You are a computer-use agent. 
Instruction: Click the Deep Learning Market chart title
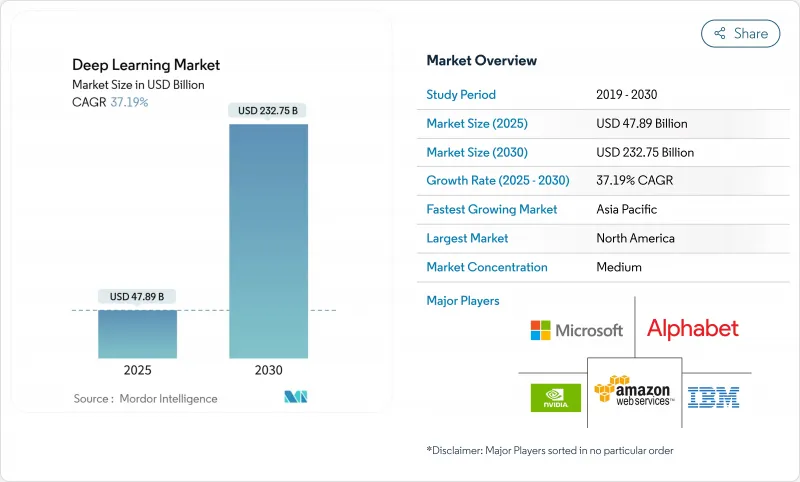146,65
